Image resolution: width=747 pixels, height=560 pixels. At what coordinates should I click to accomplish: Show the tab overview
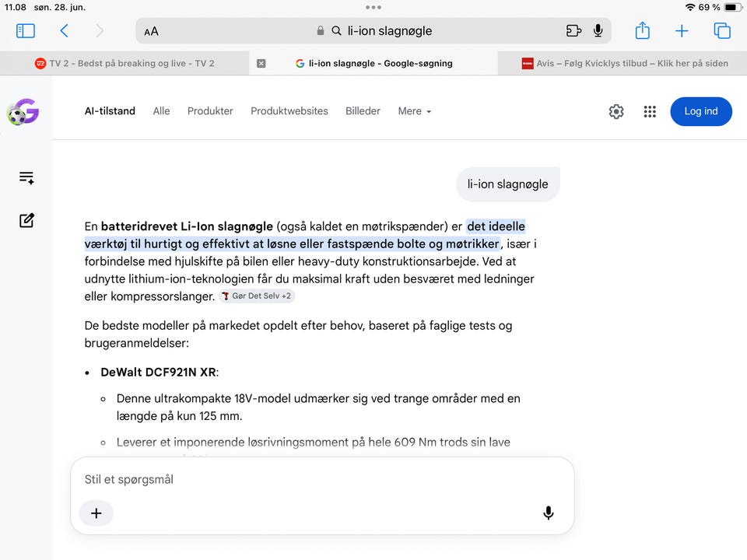pyautogui.click(x=722, y=31)
